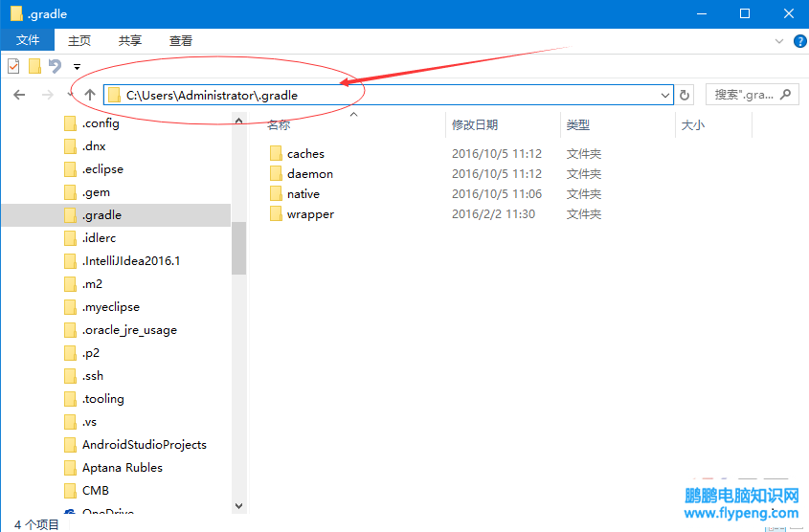Click the Properties icon in quick access toolbar
The height and width of the screenshot is (532, 809).
pos(13,66)
